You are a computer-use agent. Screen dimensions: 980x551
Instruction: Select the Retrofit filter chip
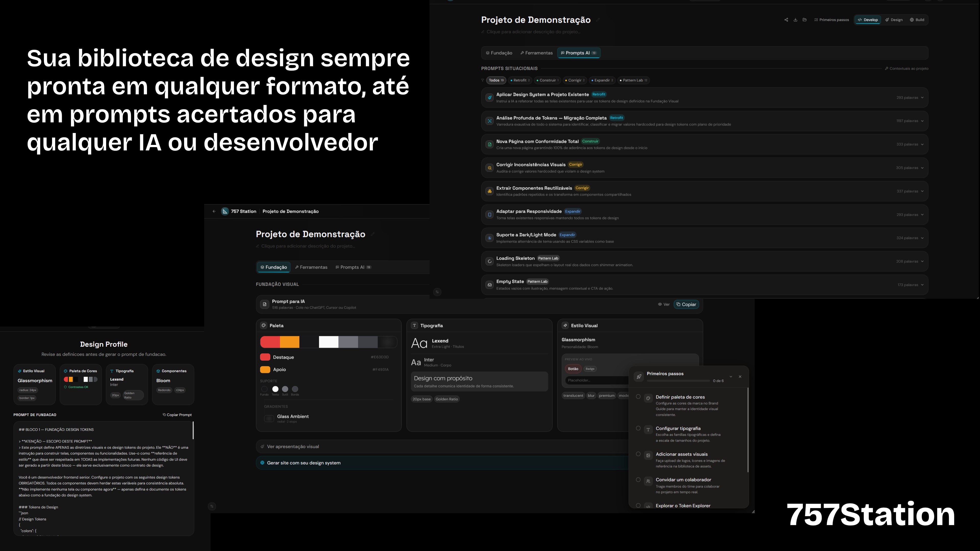520,80
